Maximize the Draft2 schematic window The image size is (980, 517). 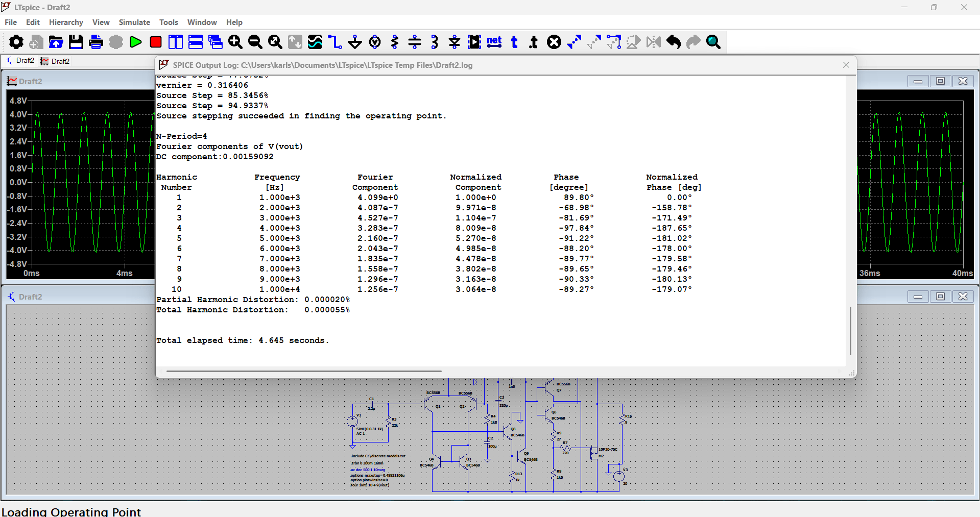coord(940,297)
